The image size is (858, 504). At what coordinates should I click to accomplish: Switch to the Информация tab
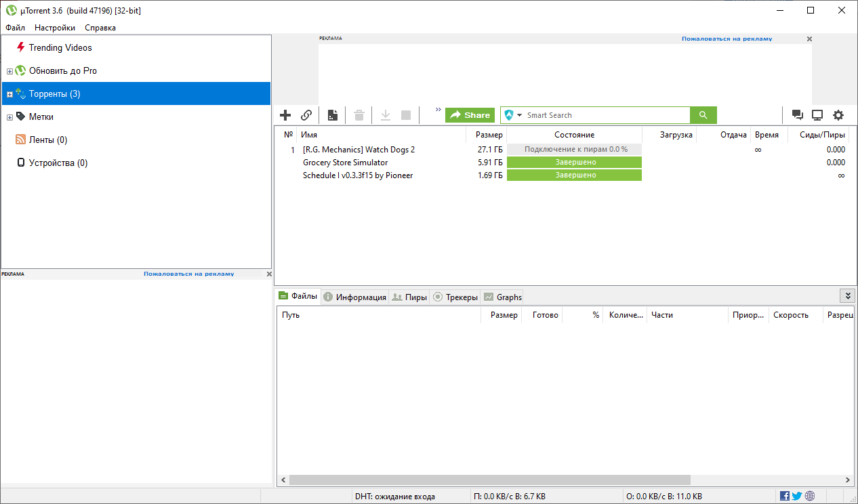click(354, 297)
